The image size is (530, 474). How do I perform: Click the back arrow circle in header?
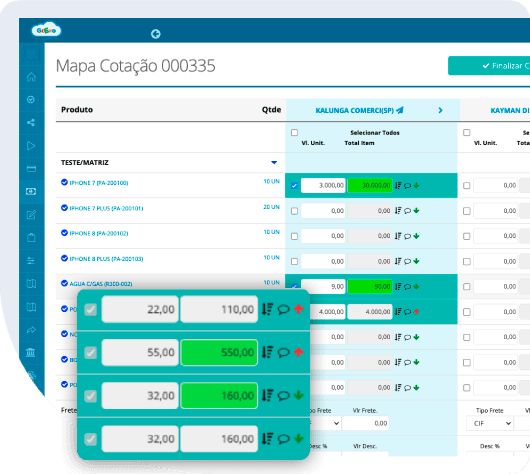(155, 34)
